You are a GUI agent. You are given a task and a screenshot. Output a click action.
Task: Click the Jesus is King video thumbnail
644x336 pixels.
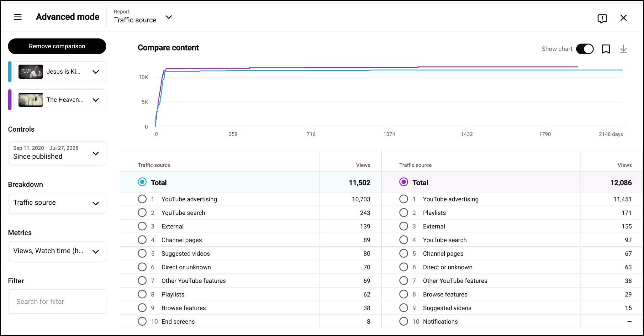pos(31,72)
